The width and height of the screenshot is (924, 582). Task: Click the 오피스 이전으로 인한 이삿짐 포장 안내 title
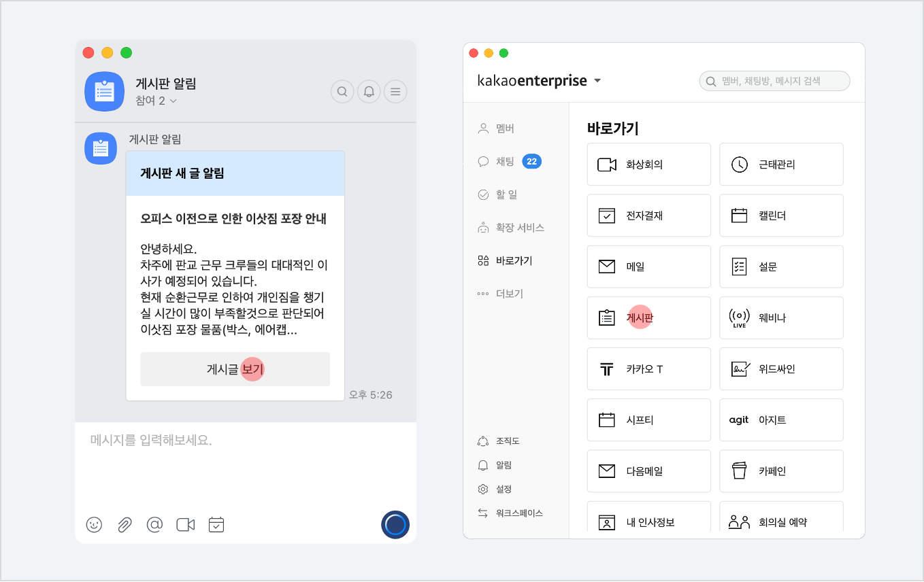233,219
